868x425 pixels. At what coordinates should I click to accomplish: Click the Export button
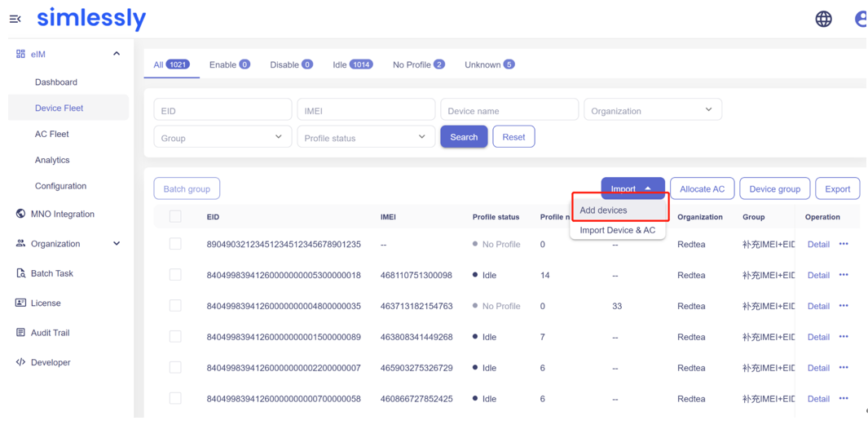coord(838,189)
